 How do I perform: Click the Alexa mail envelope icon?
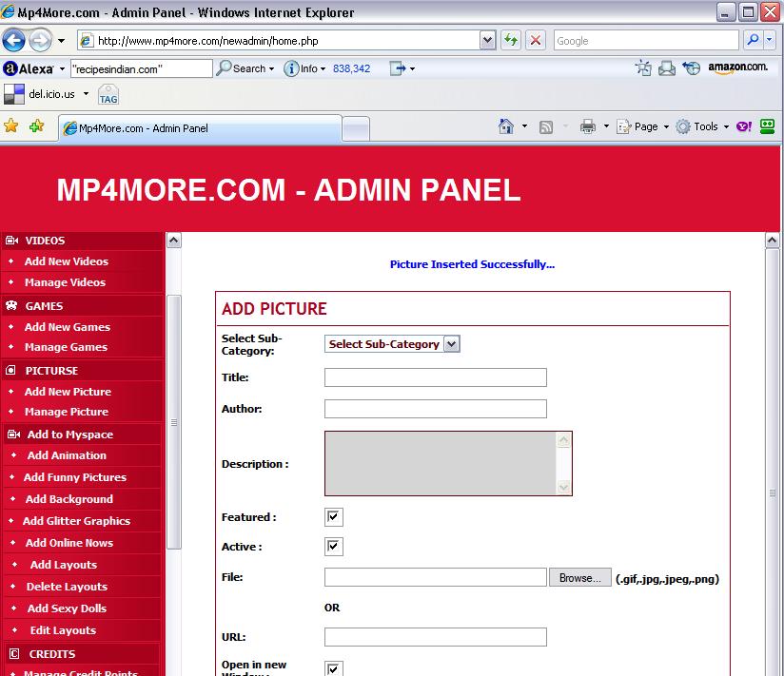tap(667, 68)
